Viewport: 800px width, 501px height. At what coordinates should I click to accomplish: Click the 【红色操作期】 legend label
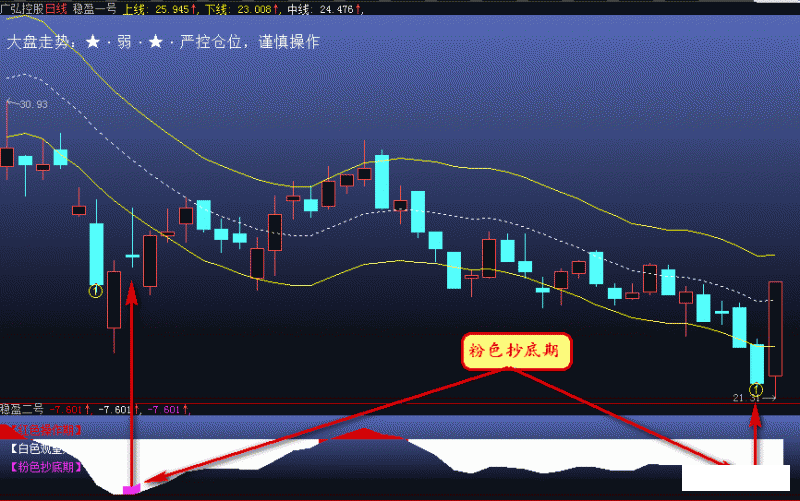click(46, 430)
